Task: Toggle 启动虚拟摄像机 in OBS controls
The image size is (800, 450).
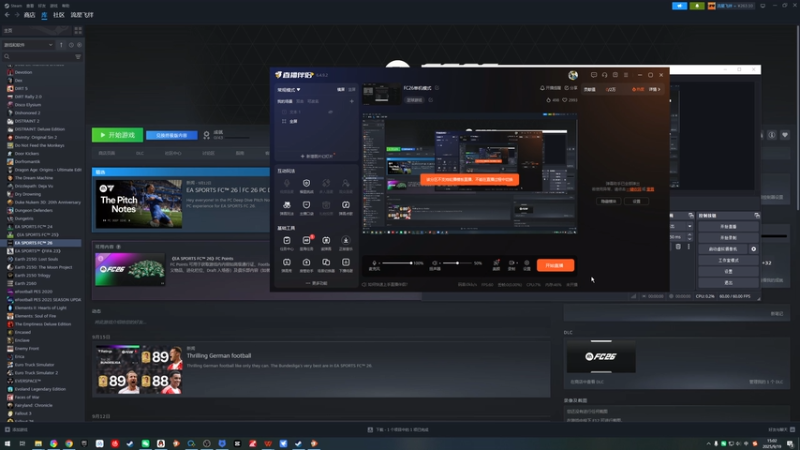Action: 723,249
